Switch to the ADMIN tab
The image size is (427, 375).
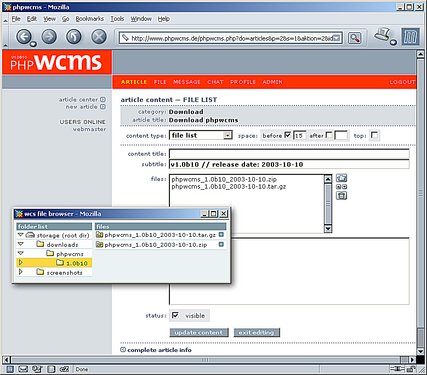click(272, 82)
